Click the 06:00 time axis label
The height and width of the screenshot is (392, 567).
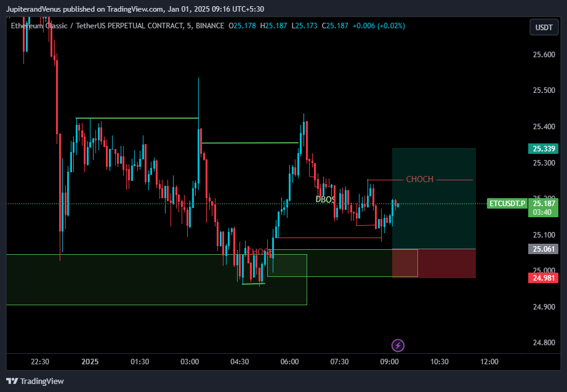coord(289,362)
